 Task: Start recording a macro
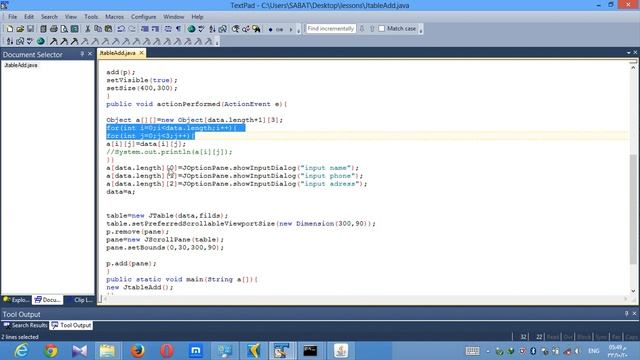point(270,29)
